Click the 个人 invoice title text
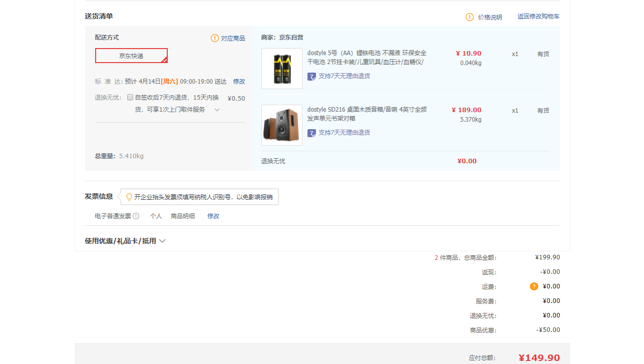 [x=156, y=216]
